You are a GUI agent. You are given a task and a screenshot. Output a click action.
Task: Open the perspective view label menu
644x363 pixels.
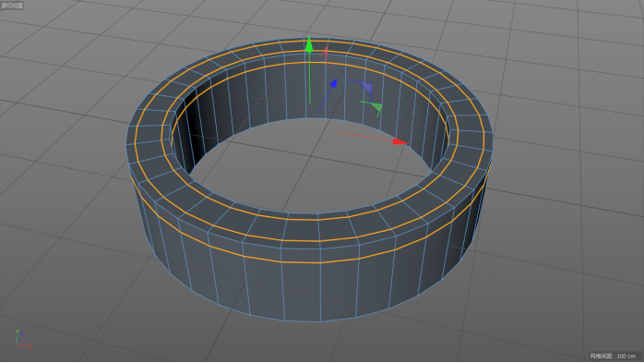point(12,6)
